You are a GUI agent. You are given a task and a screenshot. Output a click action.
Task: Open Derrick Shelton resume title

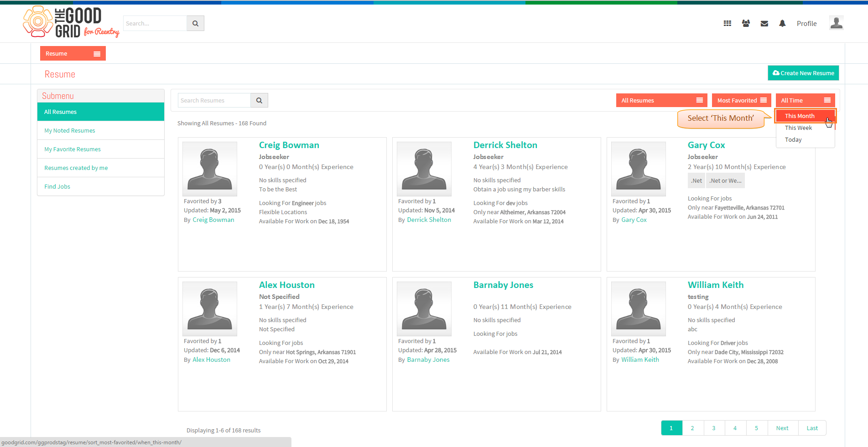point(505,145)
